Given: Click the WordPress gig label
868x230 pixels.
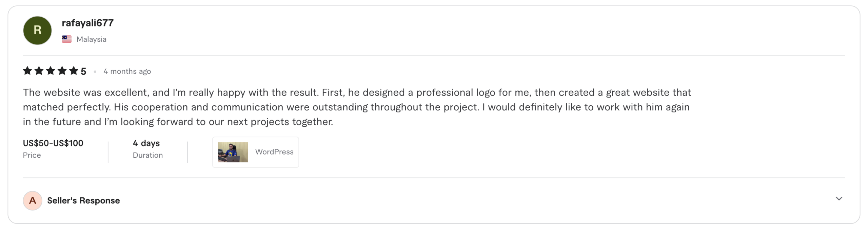Looking at the screenshot, I should point(274,152).
